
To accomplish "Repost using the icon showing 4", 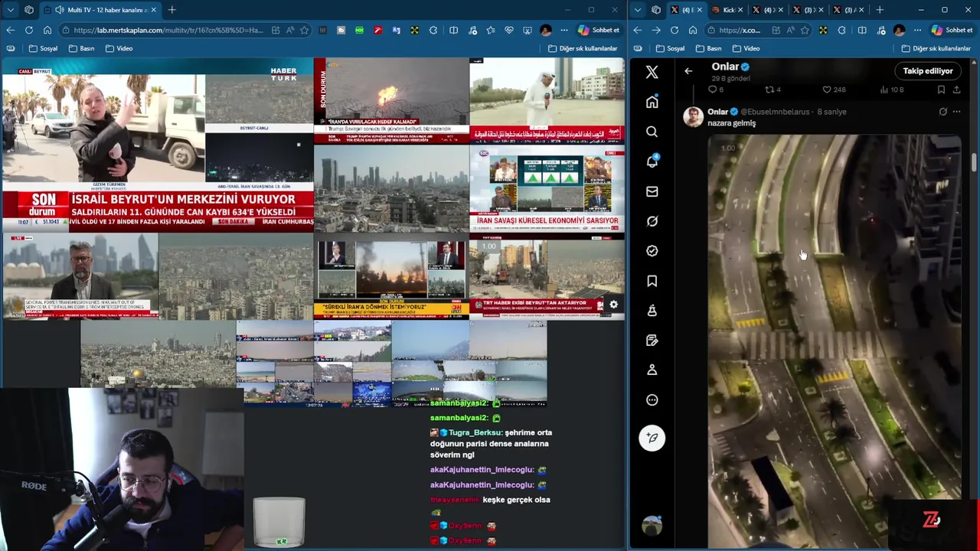I will click(773, 90).
